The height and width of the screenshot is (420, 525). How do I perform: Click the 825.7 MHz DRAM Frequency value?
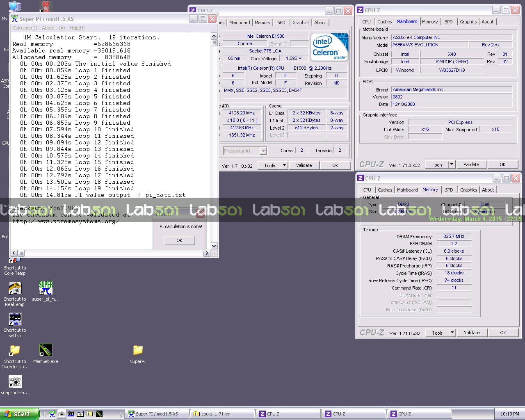click(x=454, y=236)
